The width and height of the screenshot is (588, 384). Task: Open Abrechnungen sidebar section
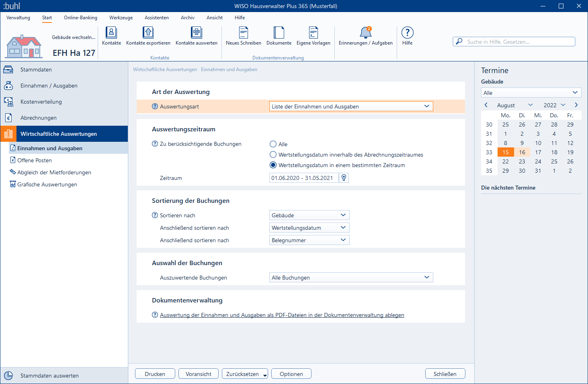(64, 118)
